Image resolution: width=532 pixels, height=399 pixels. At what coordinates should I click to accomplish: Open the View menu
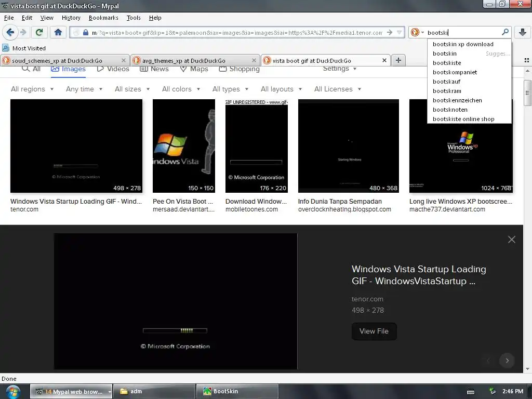[x=47, y=18]
